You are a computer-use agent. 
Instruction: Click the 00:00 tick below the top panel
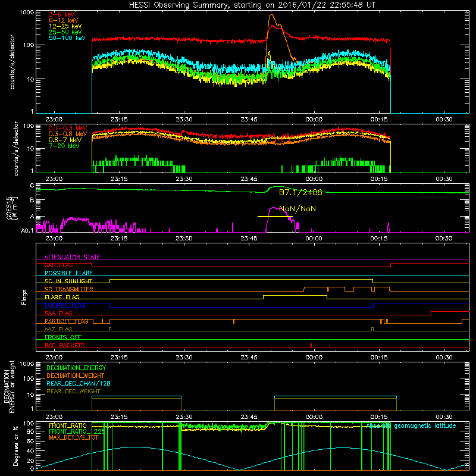coord(314,120)
